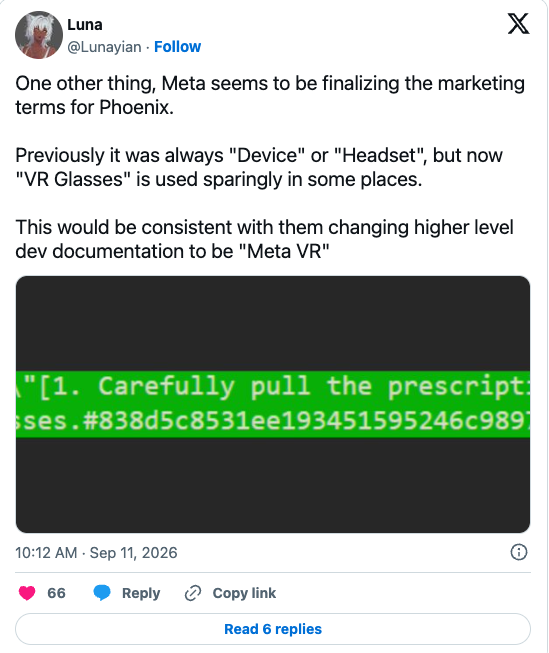Click the dark top area of image
The width and height of the screenshot is (549, 653).
(x=273, y=323)
